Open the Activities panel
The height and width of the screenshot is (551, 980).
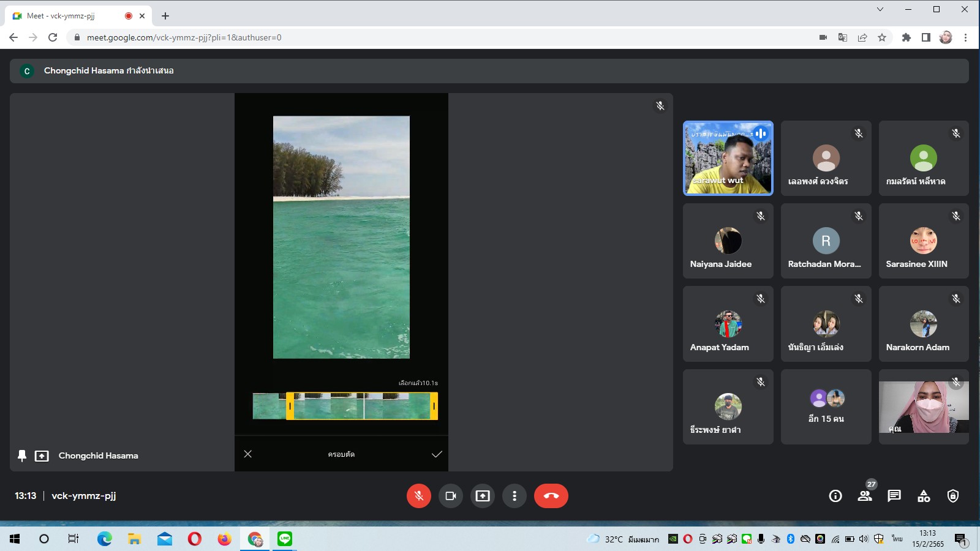pyautogui.click(x=924, y=496)
